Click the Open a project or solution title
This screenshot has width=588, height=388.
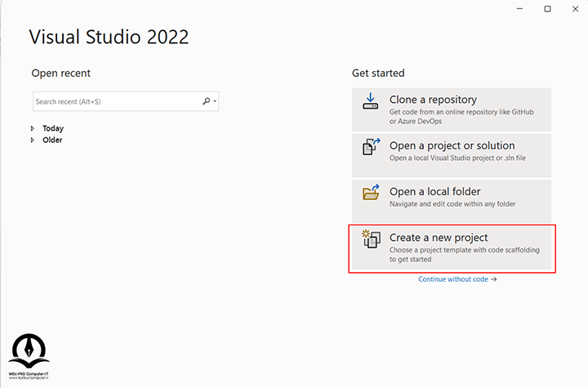coord(452,145)
